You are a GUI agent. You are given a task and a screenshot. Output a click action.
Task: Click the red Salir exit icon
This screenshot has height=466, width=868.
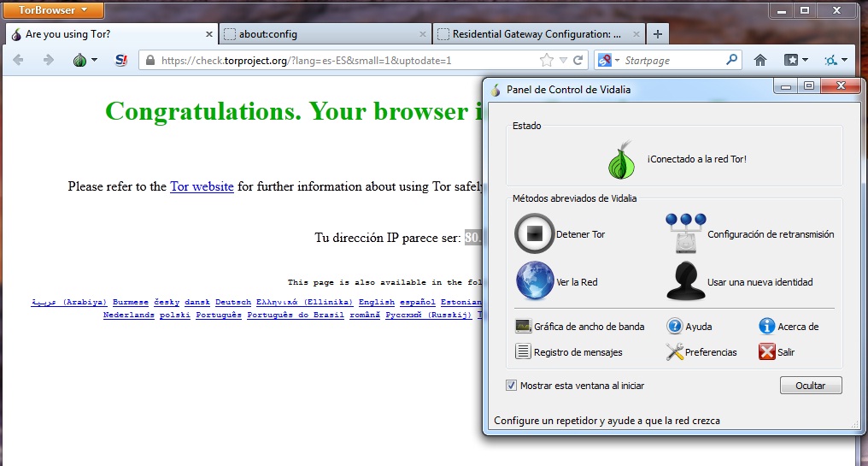[x=766, y=351]
